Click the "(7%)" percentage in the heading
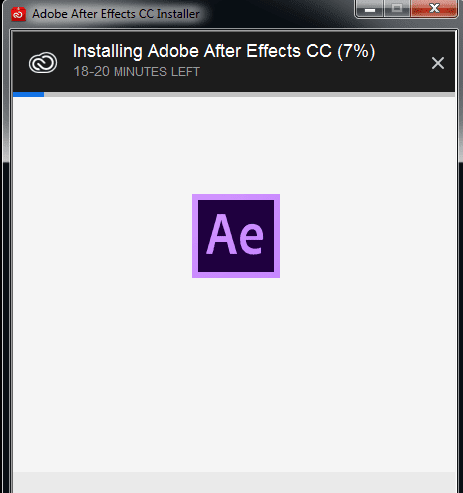The height and width of the screenshot is (493, 463). pos(356,51)
